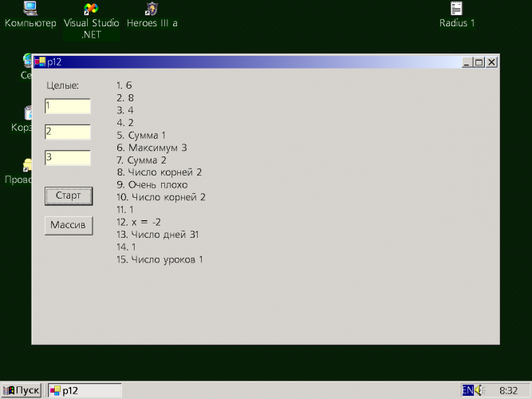Click the Целые: label
Screen dimensions: 532x399
click(62, 85)
